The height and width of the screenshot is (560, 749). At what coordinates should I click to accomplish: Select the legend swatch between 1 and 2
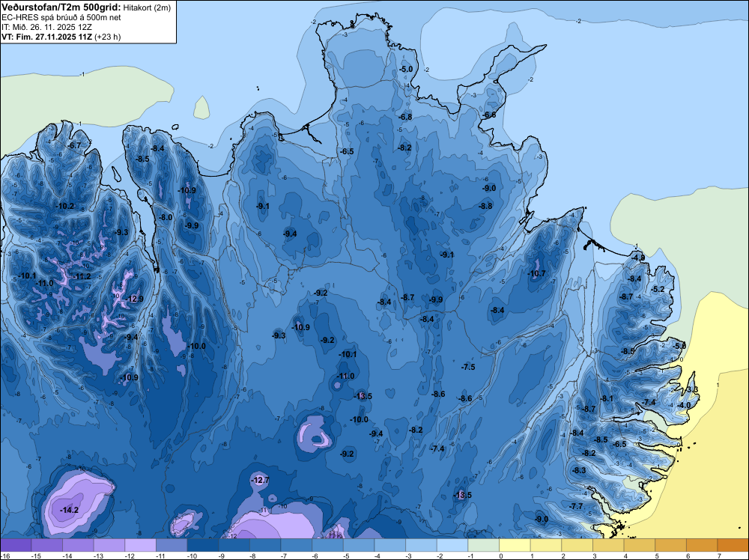point(546,545)
